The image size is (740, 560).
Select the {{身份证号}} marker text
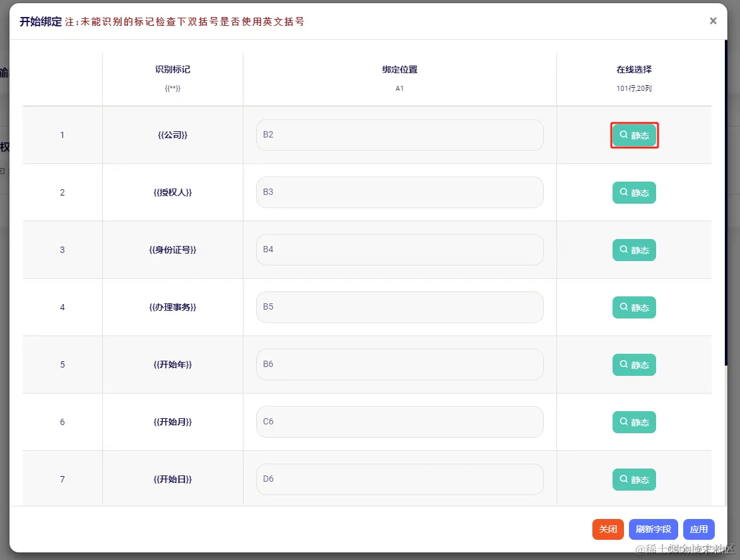(x=173, y=250)
